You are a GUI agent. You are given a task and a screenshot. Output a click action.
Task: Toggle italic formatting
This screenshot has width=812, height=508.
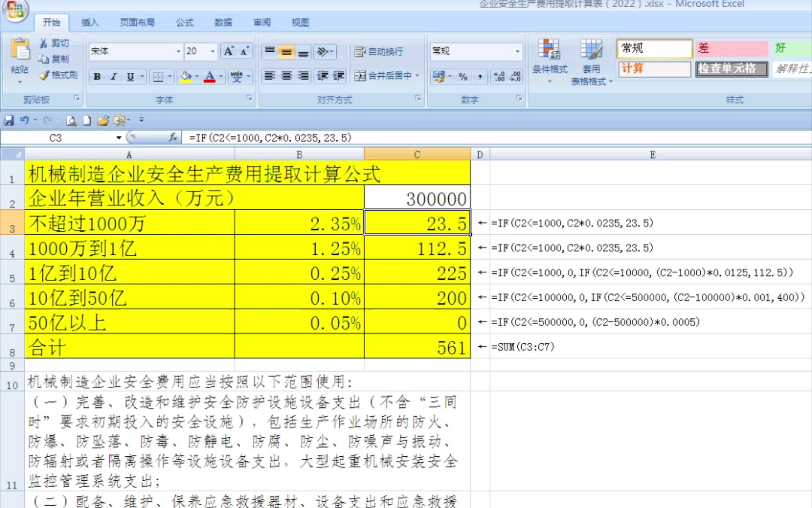[113, 76]
